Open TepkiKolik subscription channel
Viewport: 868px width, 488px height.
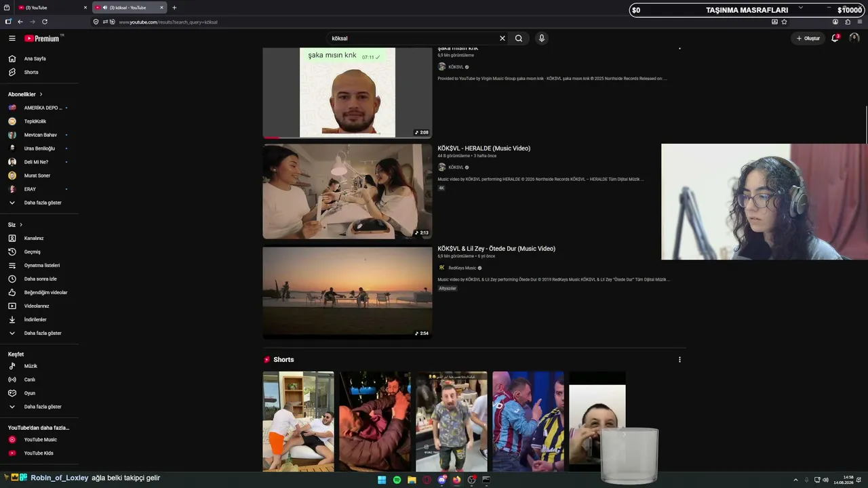[x=39, y=121]
